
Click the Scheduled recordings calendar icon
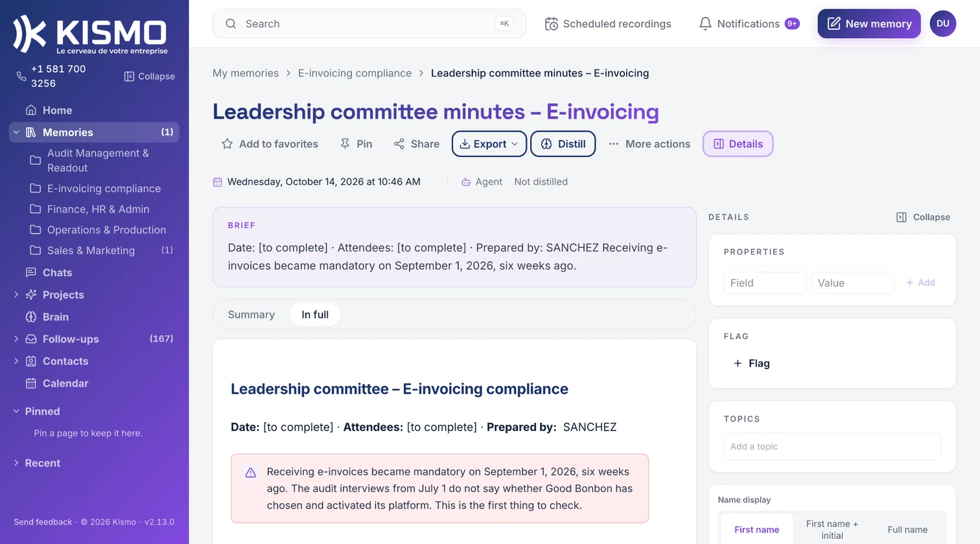coord(551,24)
